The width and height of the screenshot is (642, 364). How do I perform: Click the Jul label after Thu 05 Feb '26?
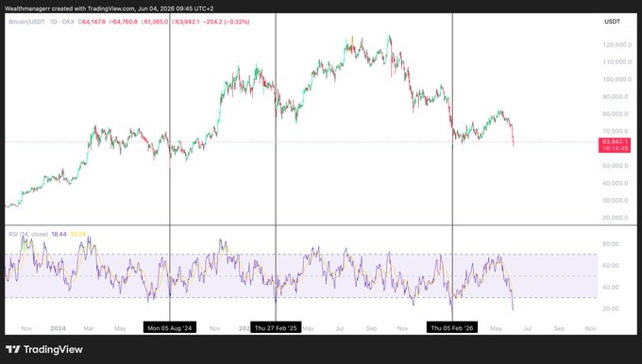click(x=528, y=328)
